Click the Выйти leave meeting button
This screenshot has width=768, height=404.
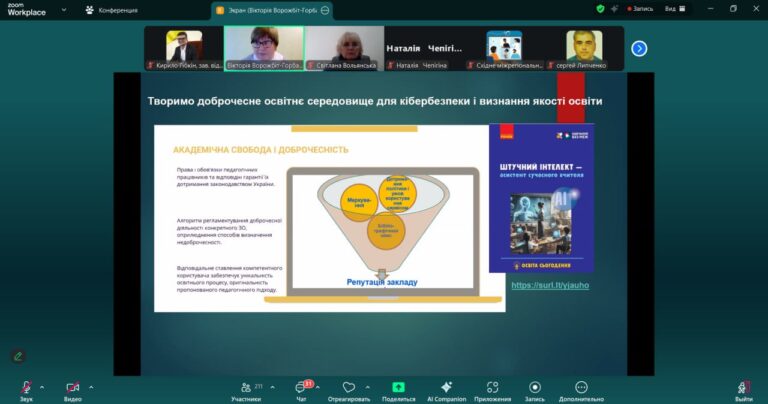click(x=743, y=387)
